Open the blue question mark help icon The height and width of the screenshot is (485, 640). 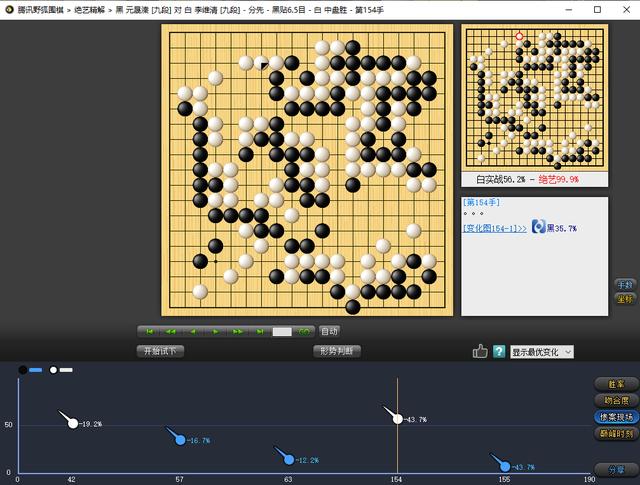point(499,352)
